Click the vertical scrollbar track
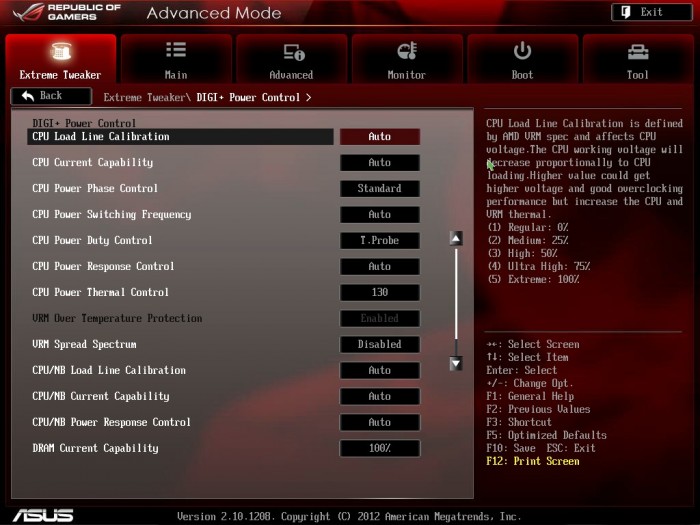The height and width of the screenshot is (525, 700). [x=456, y=300]
